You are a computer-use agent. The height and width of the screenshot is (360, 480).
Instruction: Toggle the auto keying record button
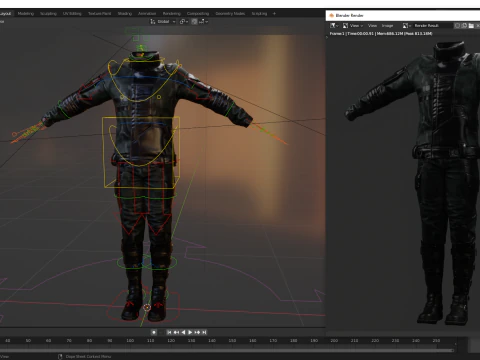pyautogui.click(x=154, y=332)
